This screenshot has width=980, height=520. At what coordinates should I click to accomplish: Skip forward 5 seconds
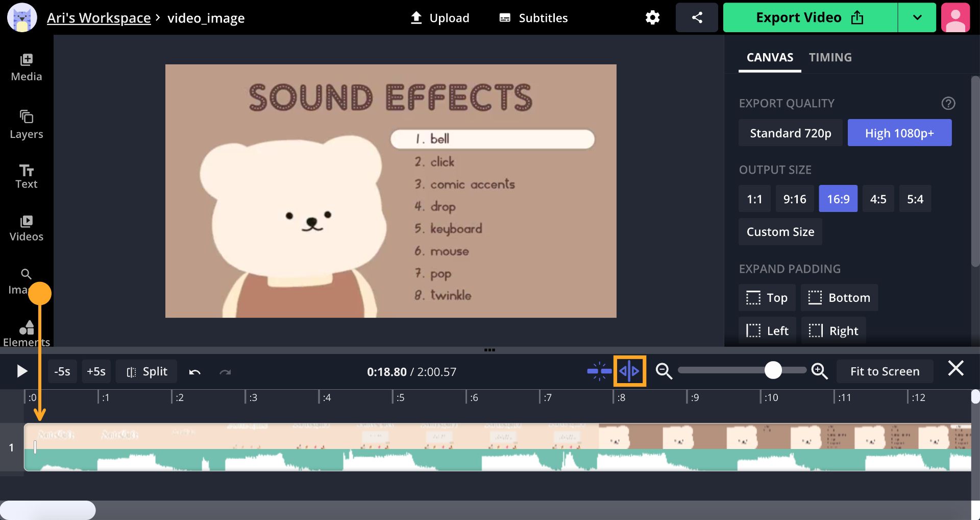pos(96,371)
